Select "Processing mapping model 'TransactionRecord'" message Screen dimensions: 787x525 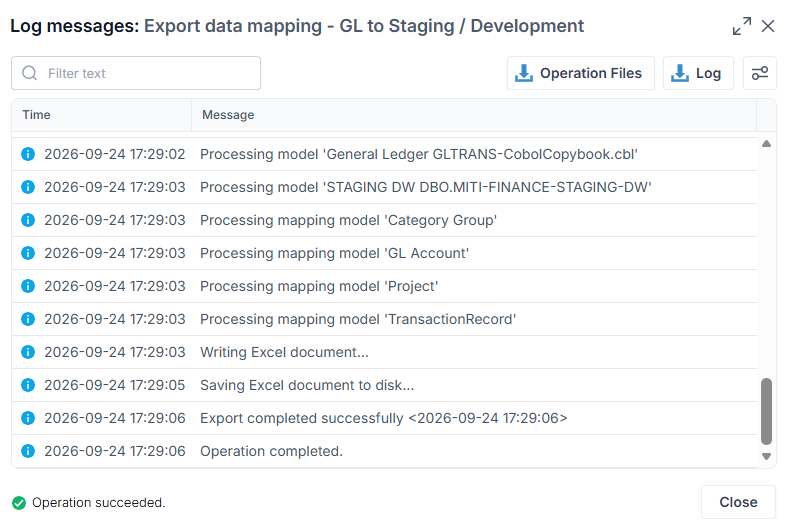click(358, 319)
